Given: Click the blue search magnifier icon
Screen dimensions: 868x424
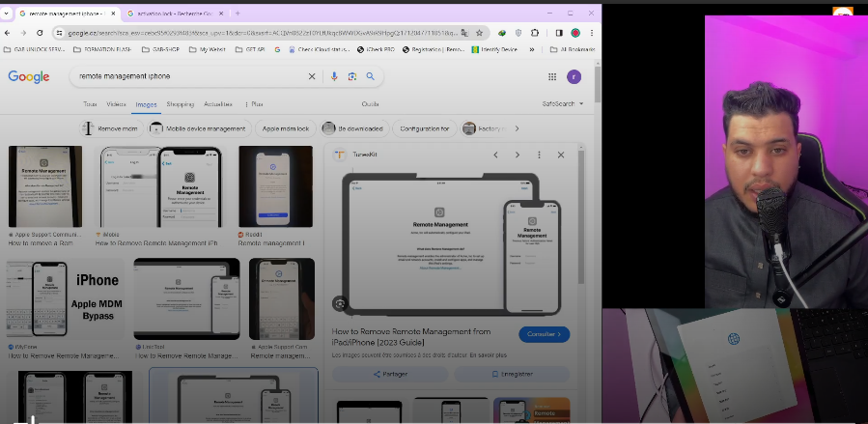Looking at the screenshot, I should pos(371,76).
